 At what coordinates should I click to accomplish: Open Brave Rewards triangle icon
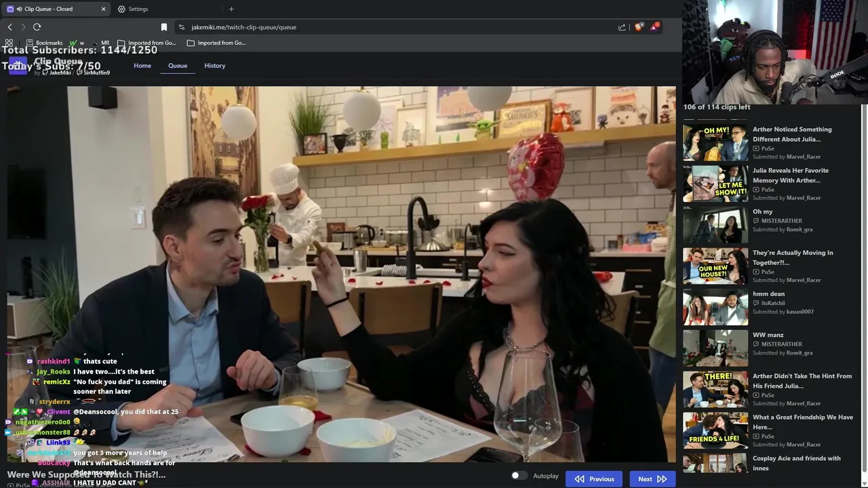coord(654,27)
